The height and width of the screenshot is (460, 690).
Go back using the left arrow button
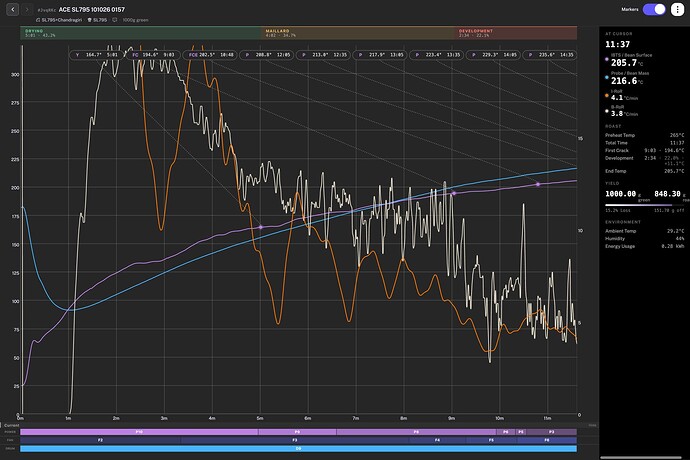(x=13, y=9)
